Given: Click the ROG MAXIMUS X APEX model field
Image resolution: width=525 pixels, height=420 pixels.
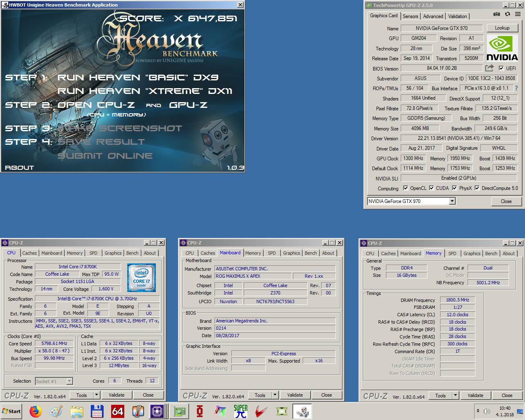Looking at the screenshot, I should [x=253, y=276].
